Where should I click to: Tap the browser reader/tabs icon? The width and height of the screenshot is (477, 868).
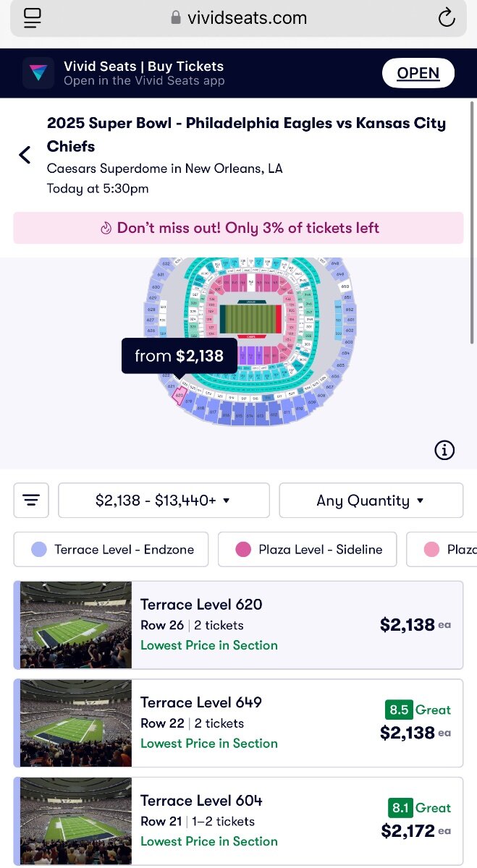33,18
